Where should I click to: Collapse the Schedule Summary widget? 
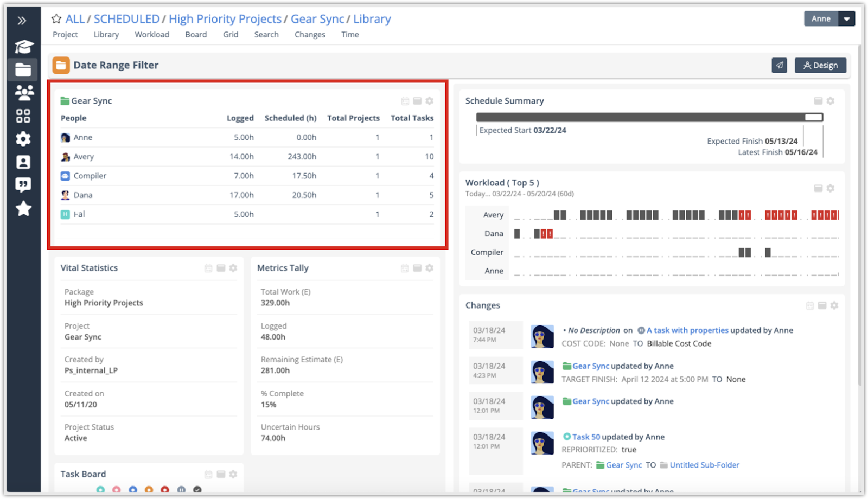(818, 101)
